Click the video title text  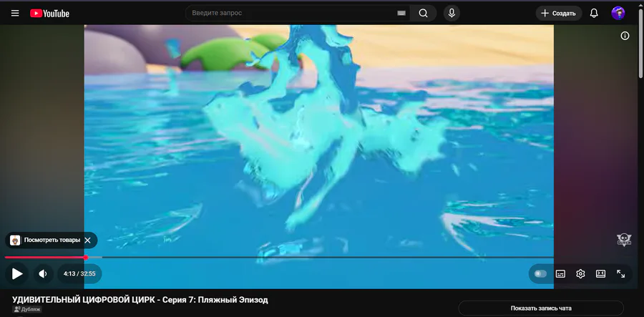tap(140, 300)
